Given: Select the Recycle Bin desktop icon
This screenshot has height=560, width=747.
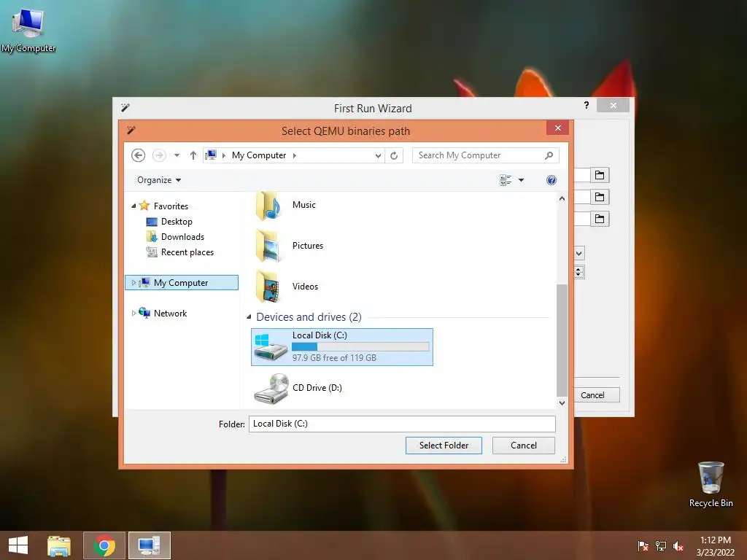Looking at the screenshot, I should [x=711, y=484].
